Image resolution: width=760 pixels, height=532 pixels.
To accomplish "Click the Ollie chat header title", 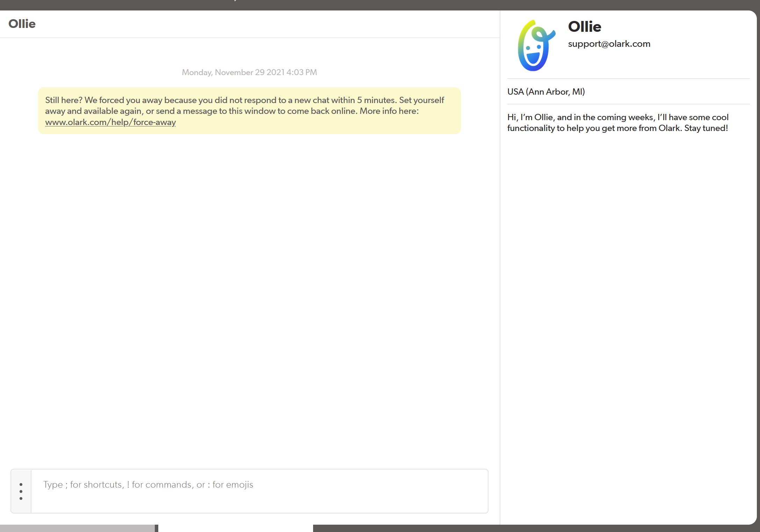I will pyautogui.click(x=22, y=24).
